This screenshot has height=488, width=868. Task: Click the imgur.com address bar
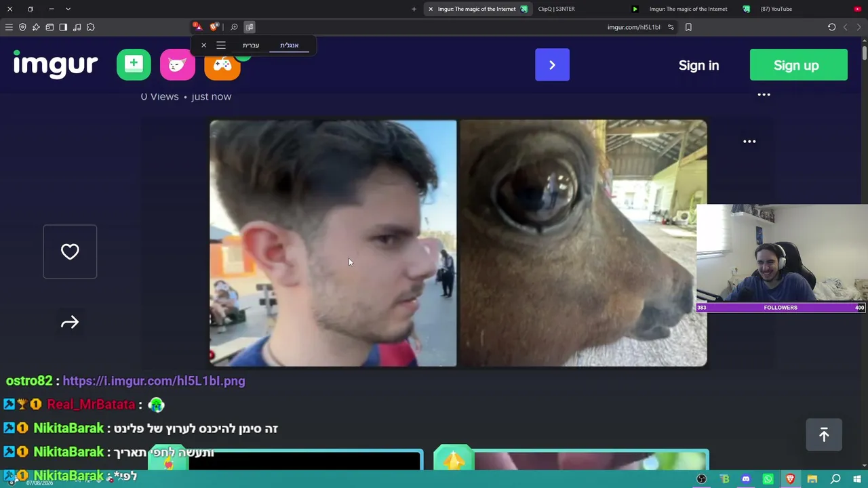[x=633, y=27]
